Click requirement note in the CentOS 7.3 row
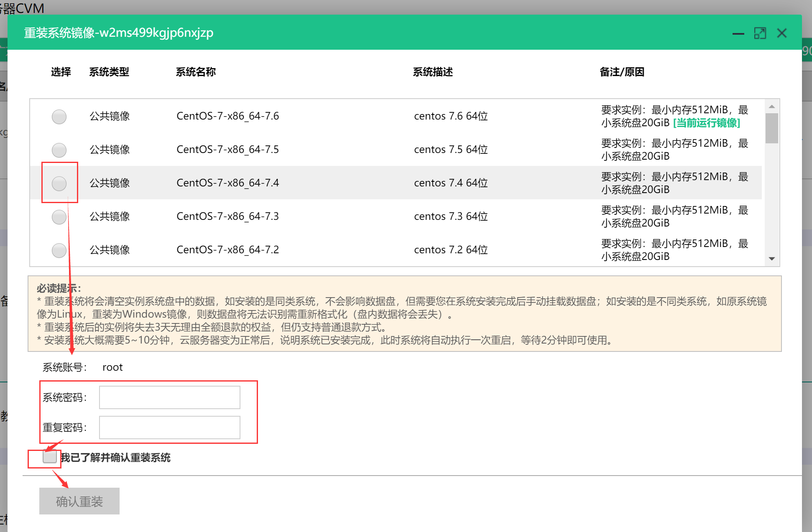The height and width of the screenshot is (532, 812). [675, 216]
